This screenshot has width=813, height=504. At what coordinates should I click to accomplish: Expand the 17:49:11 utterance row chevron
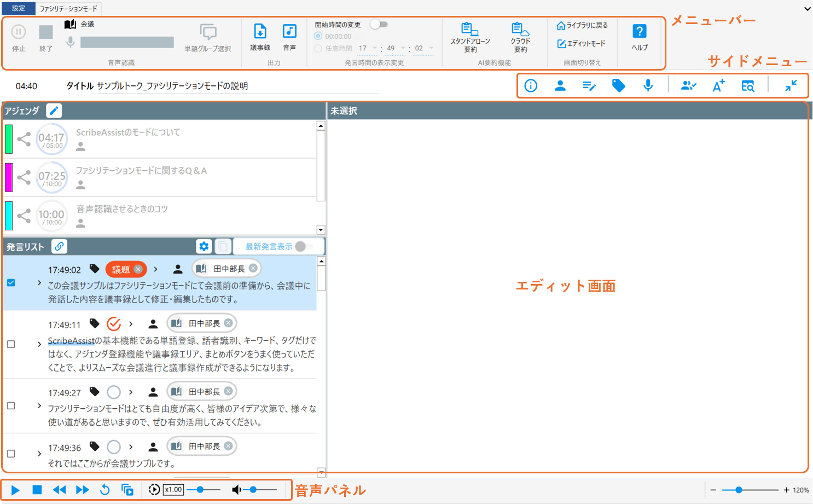39,344
